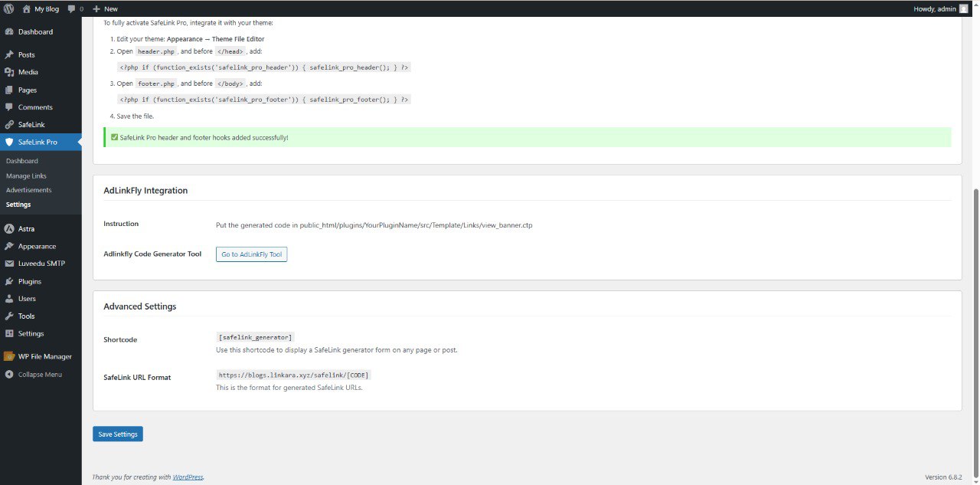Click the WP File Manager folder icon
This screenshot has height=485, width=980.
(x=9, y=356)
